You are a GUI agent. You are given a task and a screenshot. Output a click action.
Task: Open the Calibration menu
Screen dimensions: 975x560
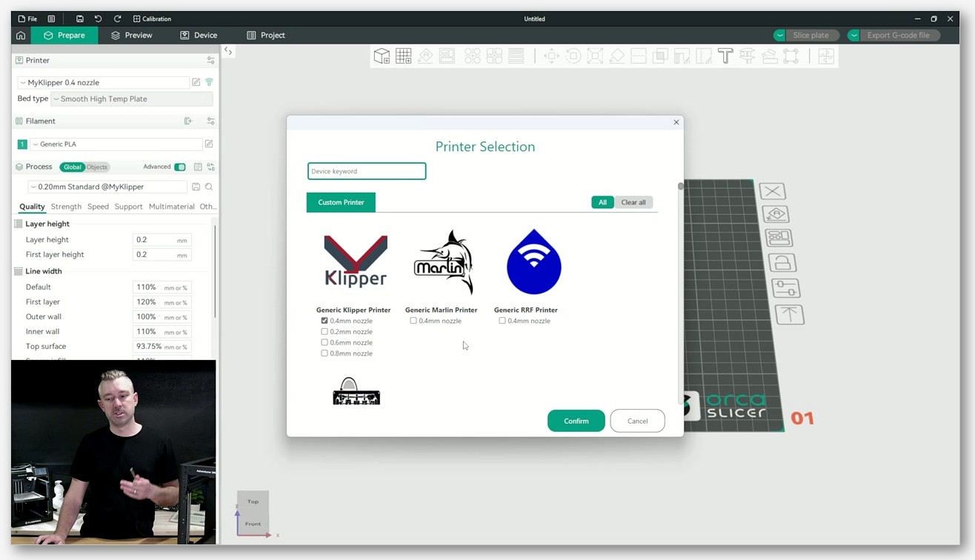(152, 19)
